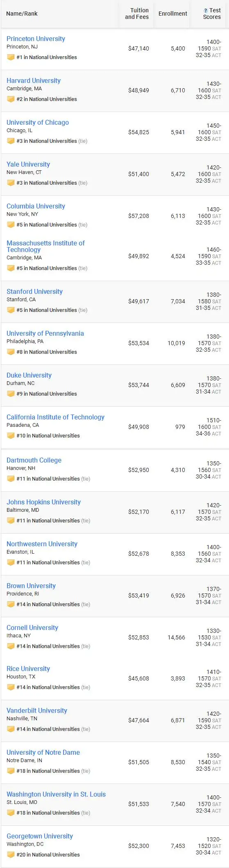Click the ranking badge icon for Georgetown University
This screenshot has height=868, width=229.
coord(11,855)
